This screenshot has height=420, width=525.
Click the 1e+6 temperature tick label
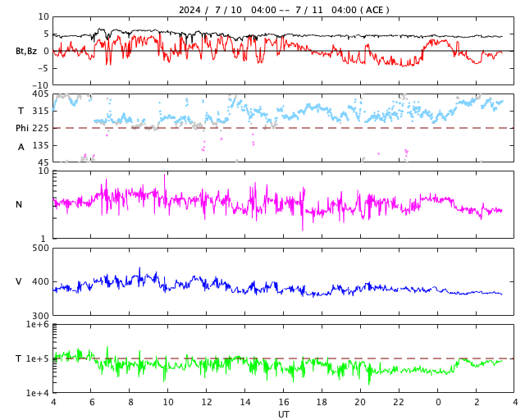(38, 325)
